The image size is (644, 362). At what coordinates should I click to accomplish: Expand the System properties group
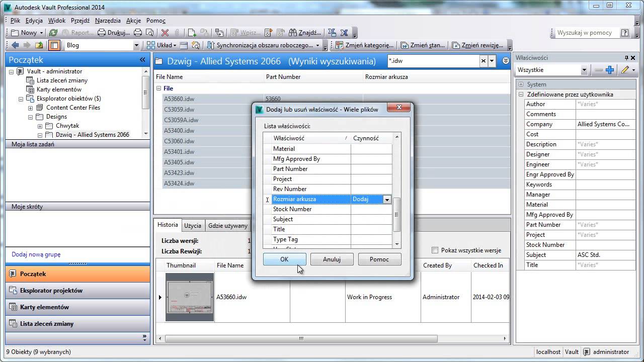coord(521,84)
